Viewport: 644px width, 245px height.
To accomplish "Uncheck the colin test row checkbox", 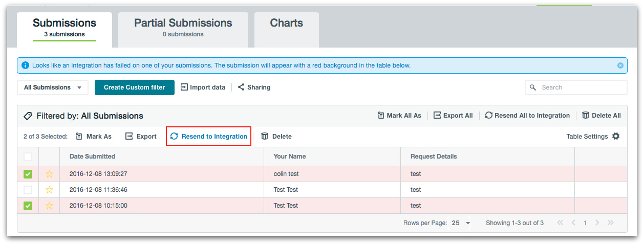I will 28,174.
